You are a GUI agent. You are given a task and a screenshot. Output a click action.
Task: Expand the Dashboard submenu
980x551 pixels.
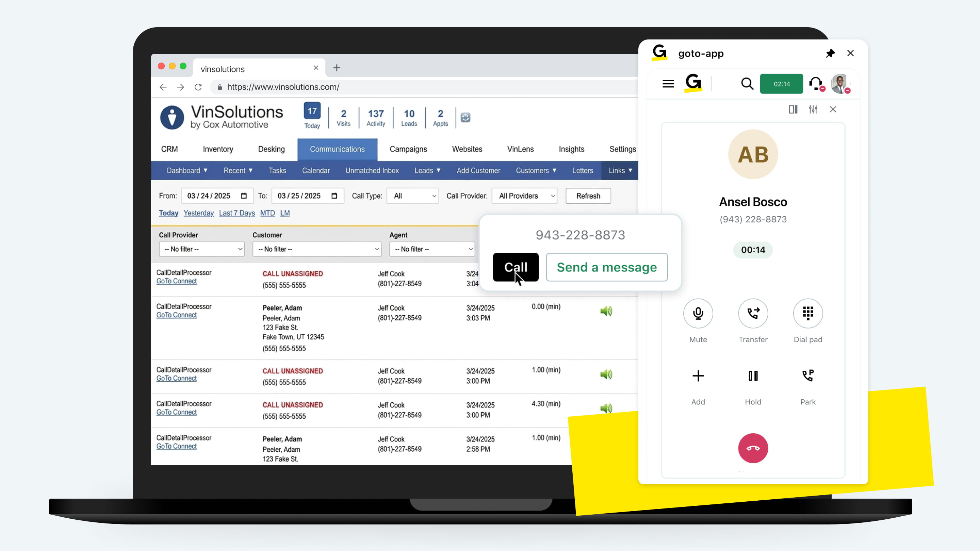coord(187,171)
